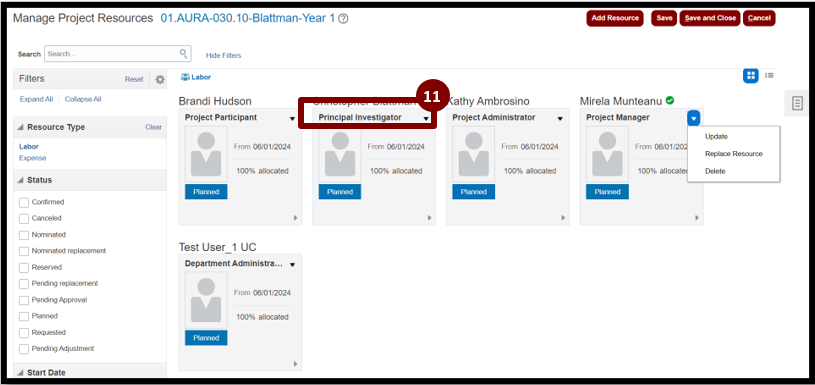This screenshot has width=815, height=385.
Task: Switch to list view
Action: 769,76
